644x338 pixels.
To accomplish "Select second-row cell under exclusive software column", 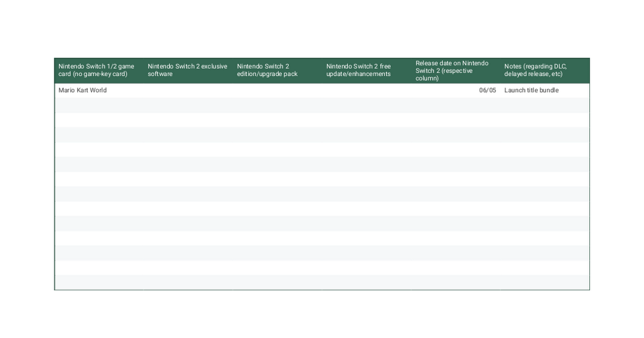I will pyautogui.click(x=188, y=105).
